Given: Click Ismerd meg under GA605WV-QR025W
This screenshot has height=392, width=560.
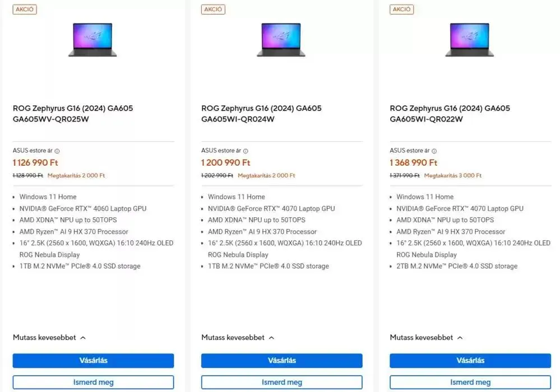Looking at the screenshot, I should coord(93,382).
